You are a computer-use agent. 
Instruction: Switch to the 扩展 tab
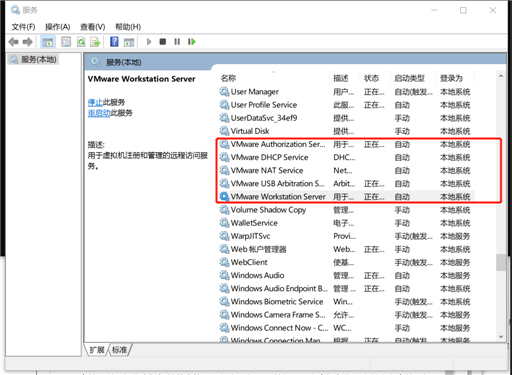tap(97, 350)
